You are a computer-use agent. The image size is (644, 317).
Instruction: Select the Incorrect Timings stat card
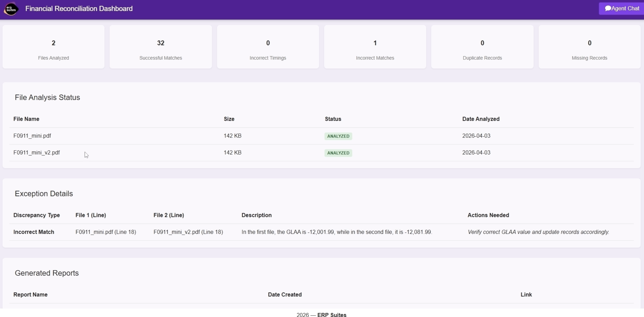coord(268,46)
